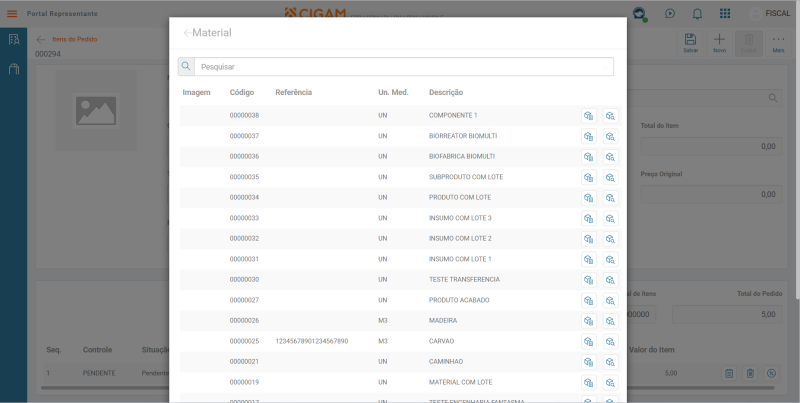Image resolution: width=800 pixels, height=403 pixels.
Task: Select the CAMINHAO description
Action: click(x=446, y=361)
